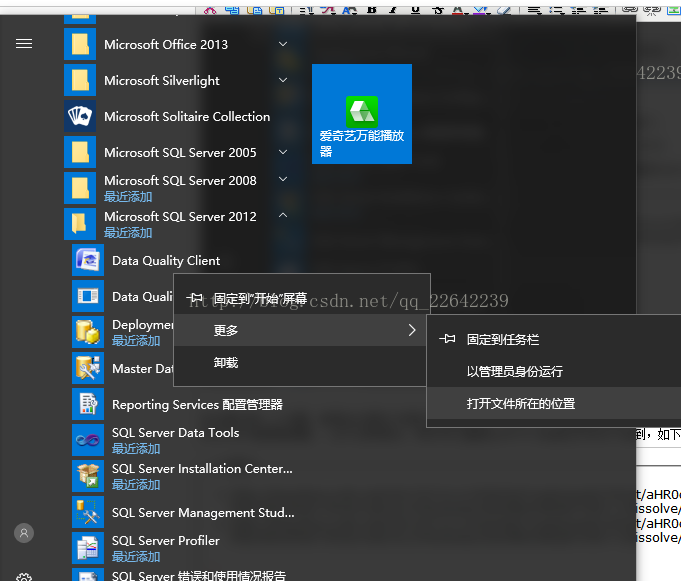Click the user account avatar icon
This screenshot has width=681, height=581.
click(x=24, y=533)
